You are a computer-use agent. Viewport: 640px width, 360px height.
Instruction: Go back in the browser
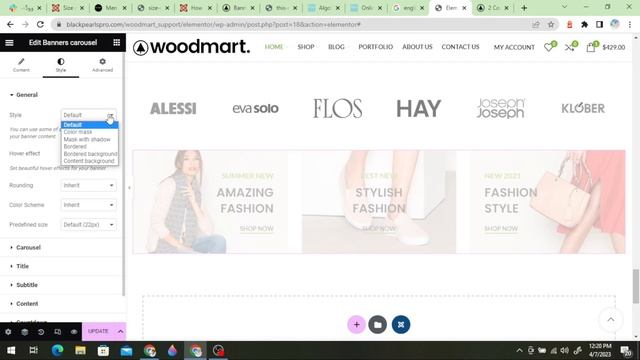coord(10,24)
